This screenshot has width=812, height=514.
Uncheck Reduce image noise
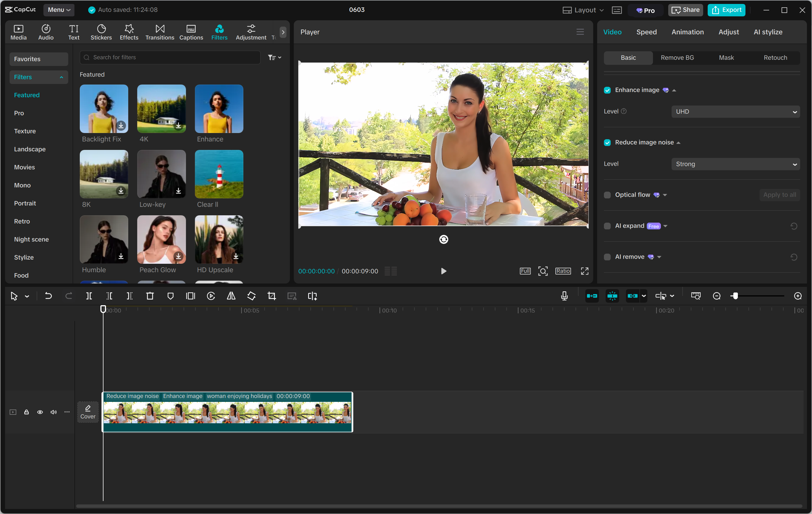[x=607, y=143]
